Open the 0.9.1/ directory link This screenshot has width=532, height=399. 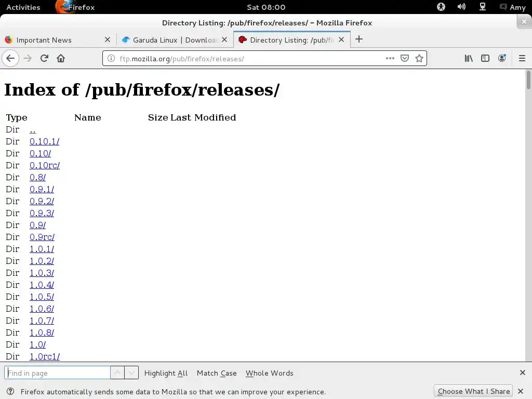pyautogui.click(x=42, y=189)
